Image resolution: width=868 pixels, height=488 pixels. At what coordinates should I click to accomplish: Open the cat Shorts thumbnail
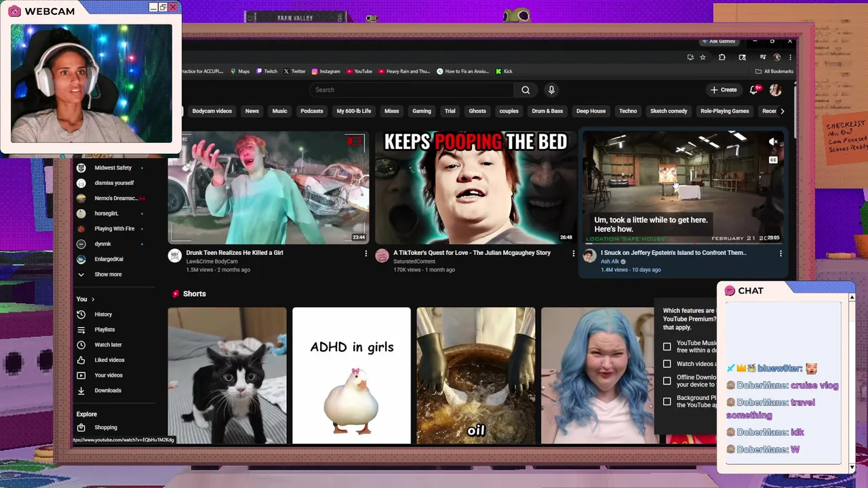[x=227, y=375]
